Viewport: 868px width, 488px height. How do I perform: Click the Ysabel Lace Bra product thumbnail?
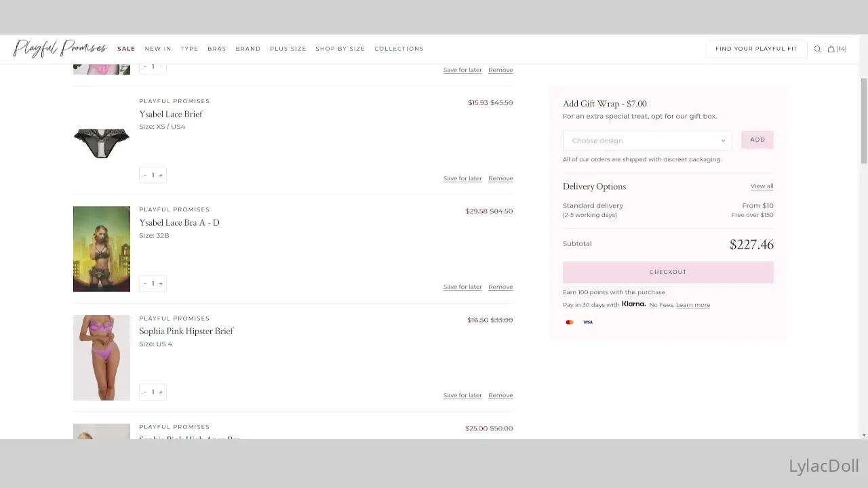102,249
